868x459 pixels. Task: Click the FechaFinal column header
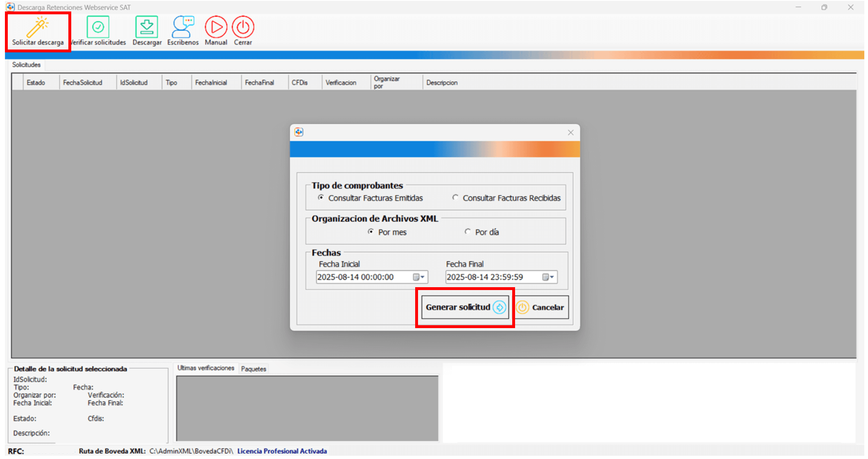tap(265, 83)
